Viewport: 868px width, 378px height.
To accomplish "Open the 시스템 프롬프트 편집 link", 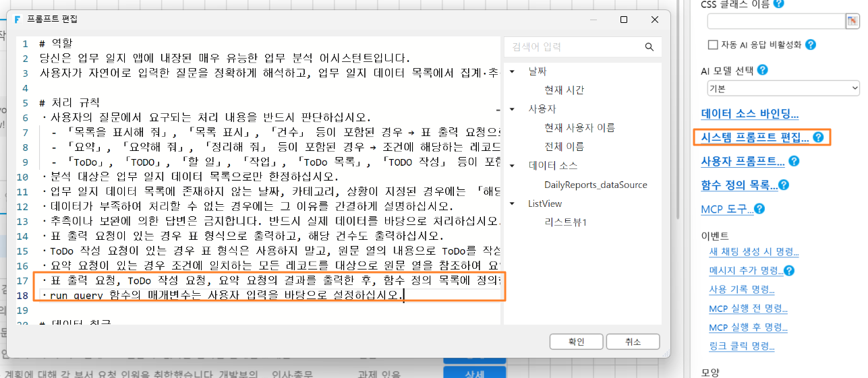I will point(755,137).
